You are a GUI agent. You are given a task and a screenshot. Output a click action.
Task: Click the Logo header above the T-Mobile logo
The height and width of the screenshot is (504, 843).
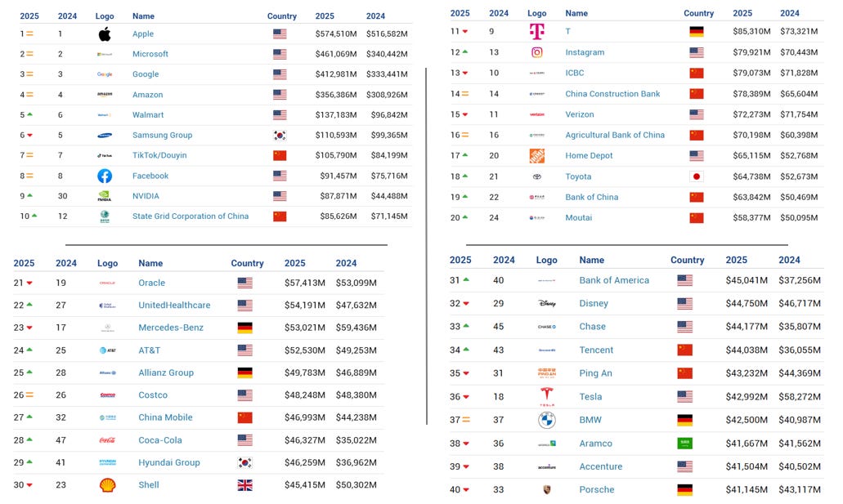[x=536, y=13]
